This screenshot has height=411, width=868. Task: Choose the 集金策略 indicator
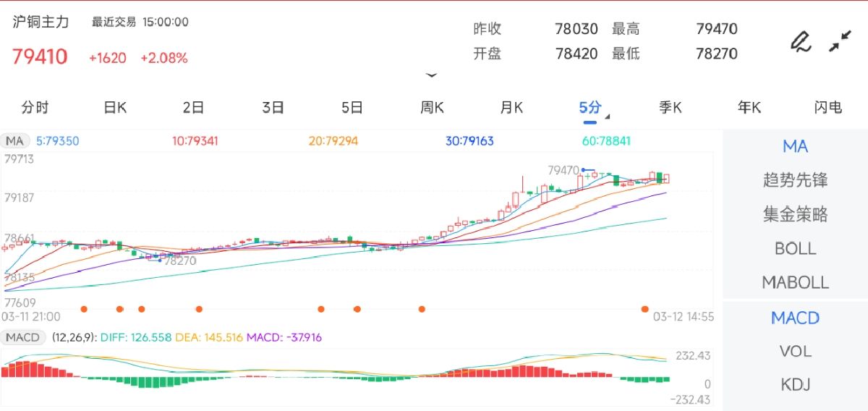point(795,214)
